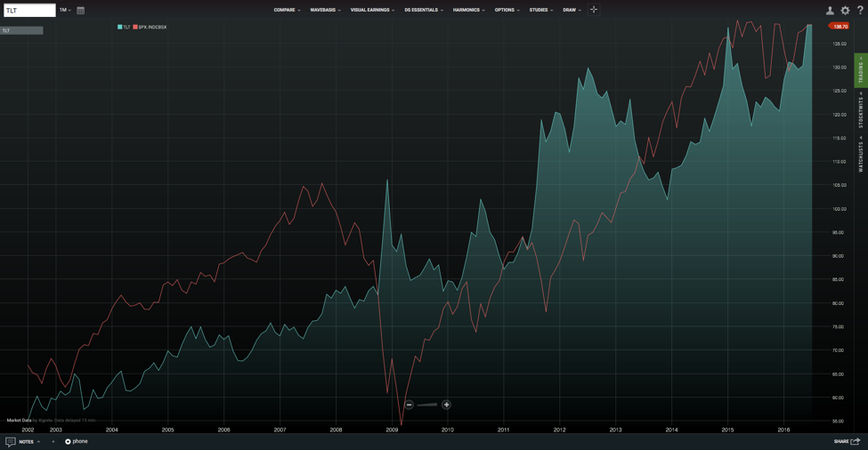Open the 1M timeframe dropdown
Screen dimensions: 868x450
tap(65, 10)
